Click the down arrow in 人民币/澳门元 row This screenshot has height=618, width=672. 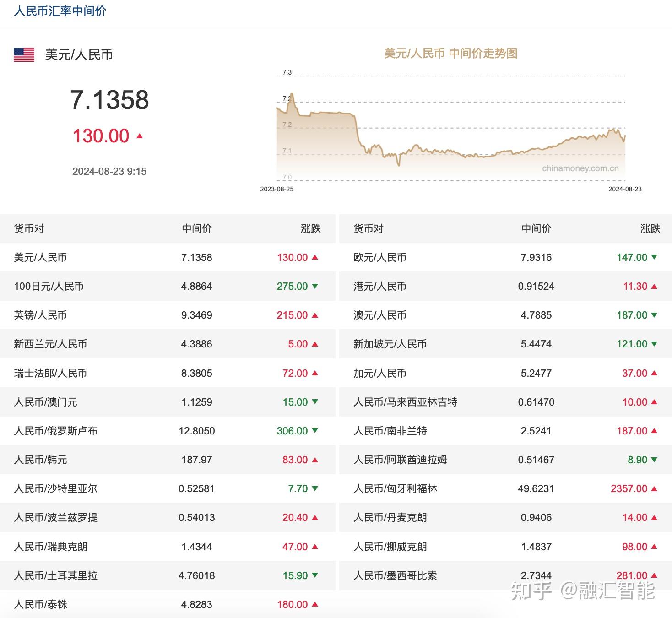coord(315,402)
